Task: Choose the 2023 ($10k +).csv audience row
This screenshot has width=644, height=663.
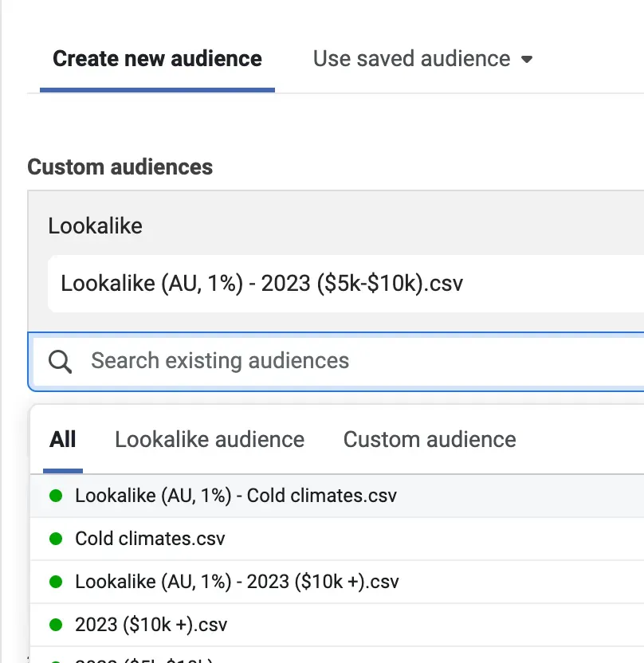Action: (x=337, y=625)
